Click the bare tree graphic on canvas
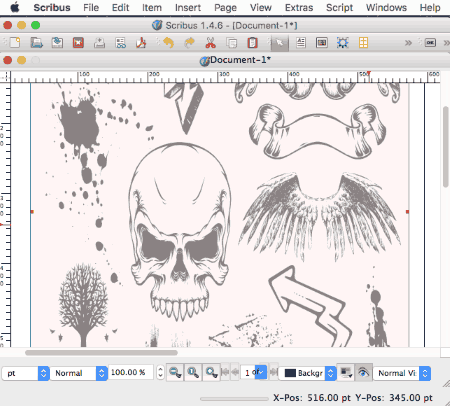450x406 pixels. pyautogui.click(x=83, y=304)
